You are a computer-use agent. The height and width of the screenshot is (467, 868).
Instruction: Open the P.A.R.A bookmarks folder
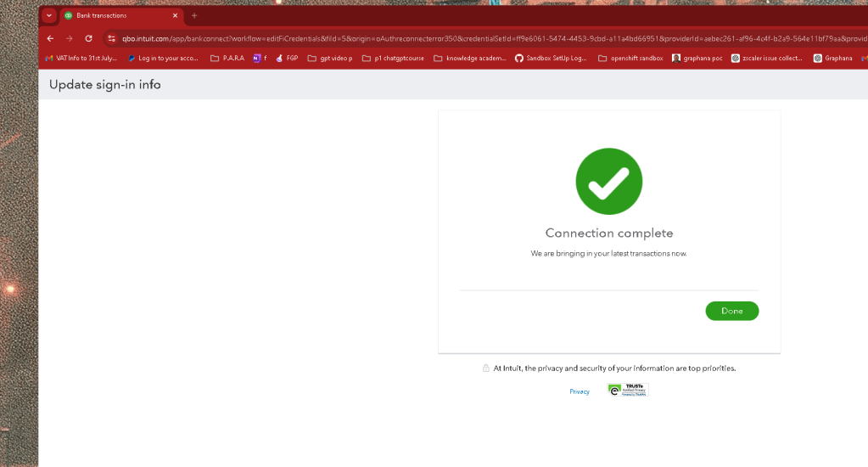[x=227, y=59]
